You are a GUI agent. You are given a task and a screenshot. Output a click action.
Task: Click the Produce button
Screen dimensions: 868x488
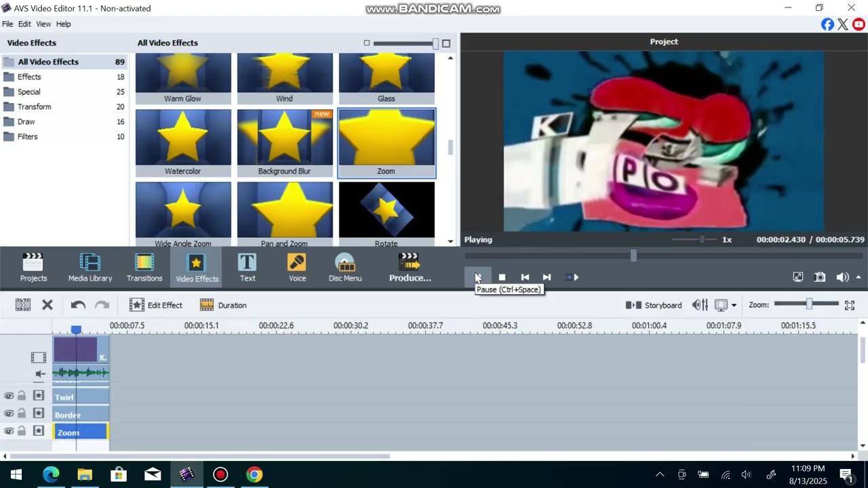[x=410, y=268]
